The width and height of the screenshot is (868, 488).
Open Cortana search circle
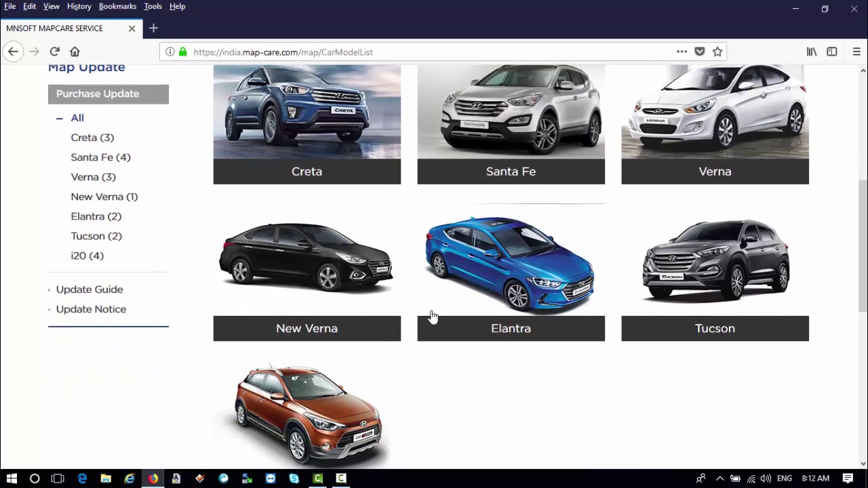tap(35, 479)
